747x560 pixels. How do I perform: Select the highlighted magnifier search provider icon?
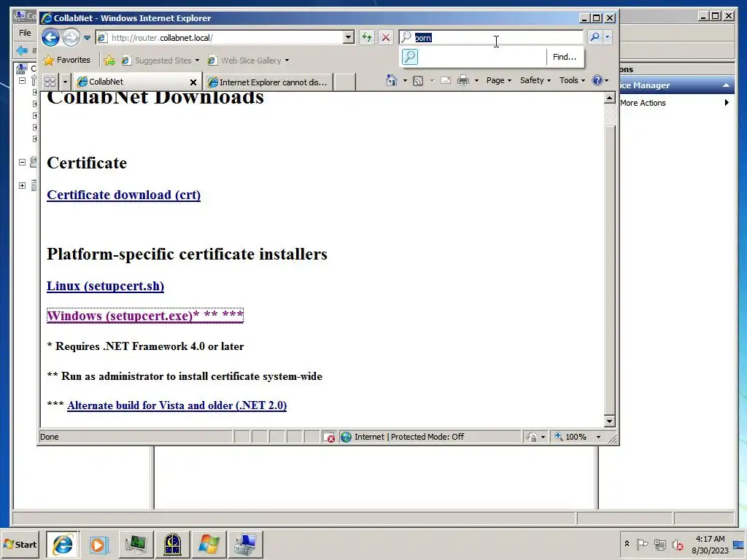tap(410, 57)
